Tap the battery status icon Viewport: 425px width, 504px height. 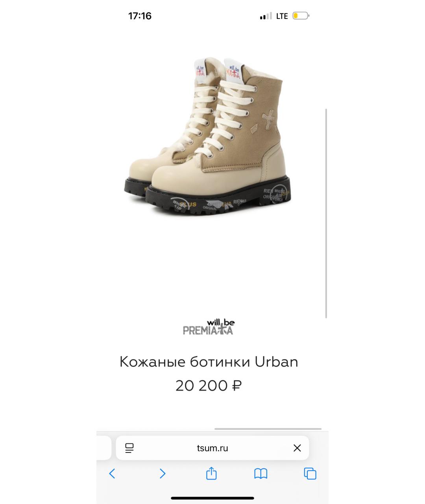click(301, 16)
